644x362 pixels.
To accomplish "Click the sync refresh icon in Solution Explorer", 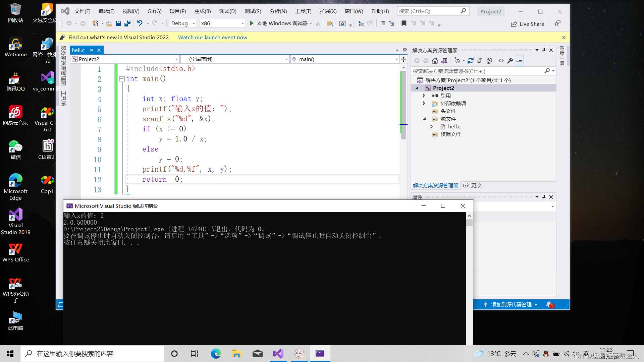I will (x=471, y=61).
